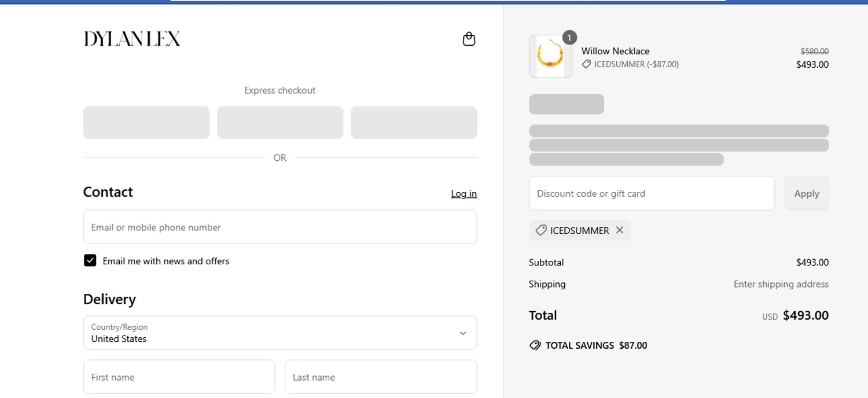Open the Country/Region dropdown
Viewport: 868px width, 398px height.
pos(280,333)
